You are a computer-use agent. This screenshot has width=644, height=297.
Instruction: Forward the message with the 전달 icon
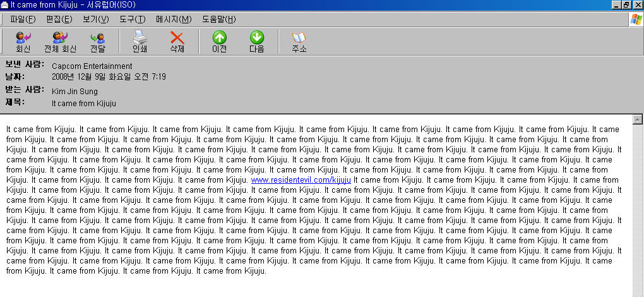tap(98, 42)
